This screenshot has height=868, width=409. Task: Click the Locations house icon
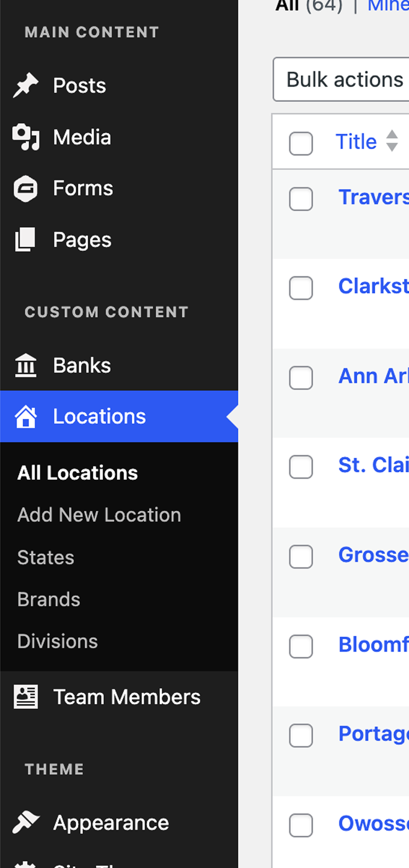[x=26, y=417]
